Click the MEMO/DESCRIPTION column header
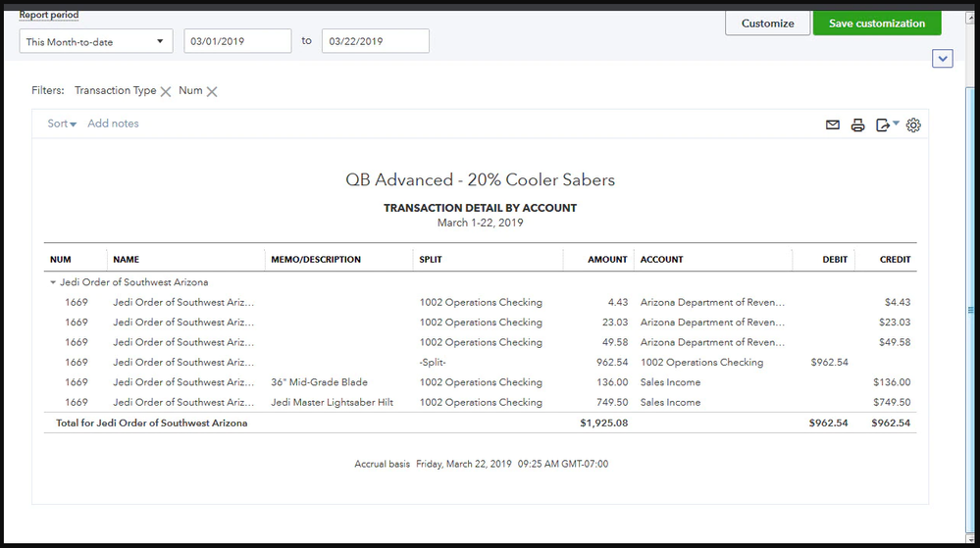This screenshot has width=980, height=548. click(x=315, y=260)
